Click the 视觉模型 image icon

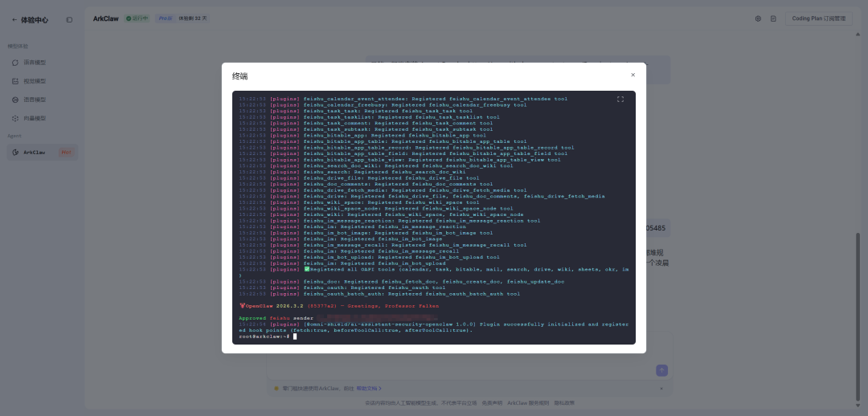pyautogui.click(x=15, y=81)
